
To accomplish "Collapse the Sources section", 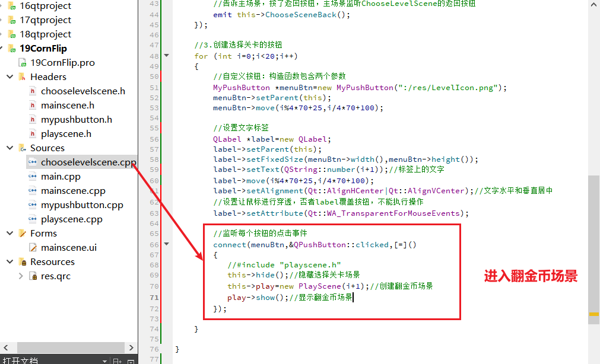I will 9,148.
